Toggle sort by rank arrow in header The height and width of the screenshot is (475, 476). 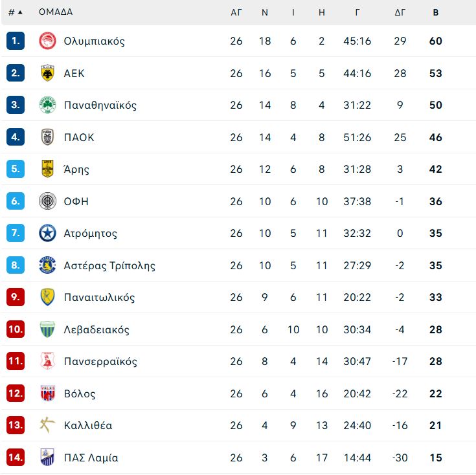[x=20, y=12]
